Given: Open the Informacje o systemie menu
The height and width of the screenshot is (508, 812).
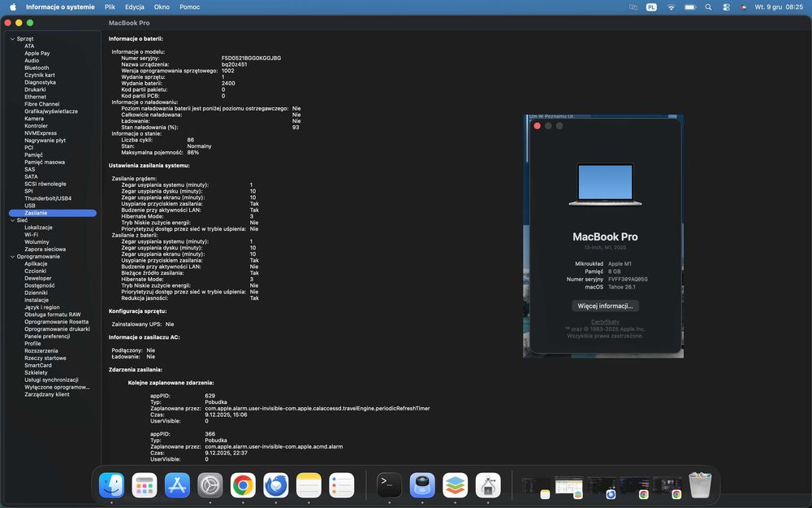Looking at the screenshot, I should point(60,7).
